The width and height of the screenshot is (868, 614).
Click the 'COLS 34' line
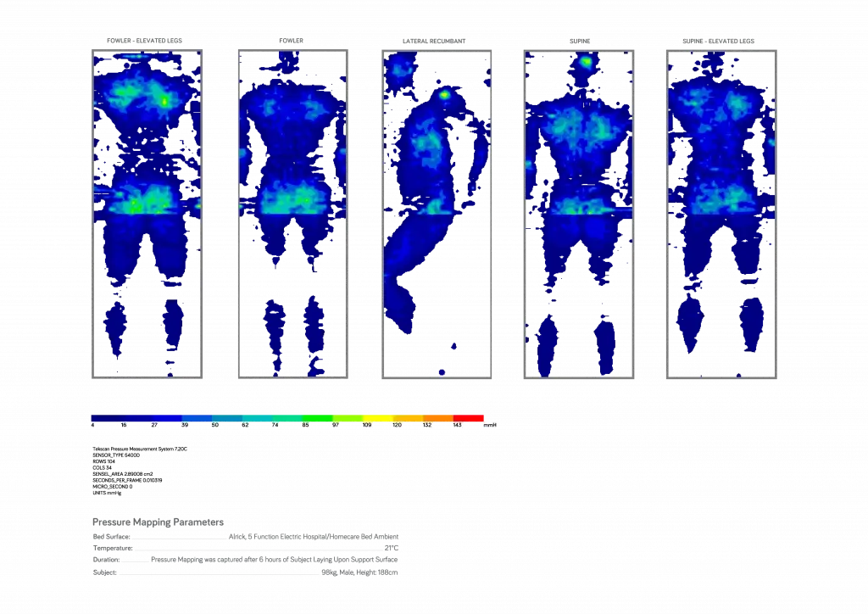pos(102,468)
